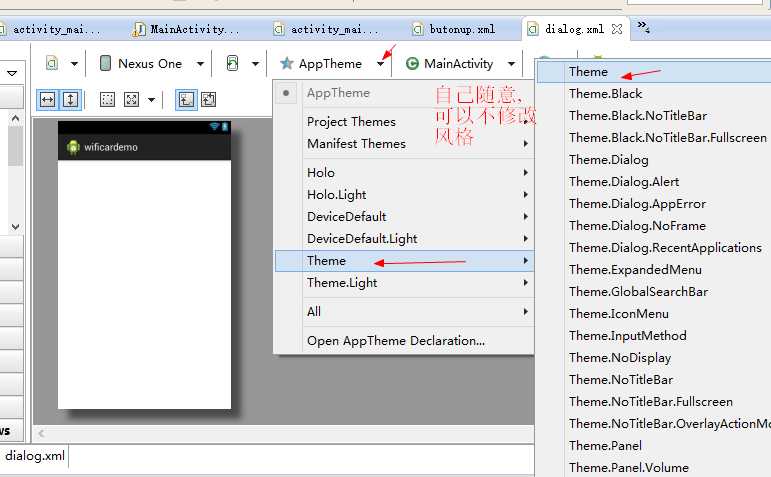Switch to the second activity_mai... editor tab
This screenshot has width=771, height=477.
pyautogui.click(x=328, y=30)
